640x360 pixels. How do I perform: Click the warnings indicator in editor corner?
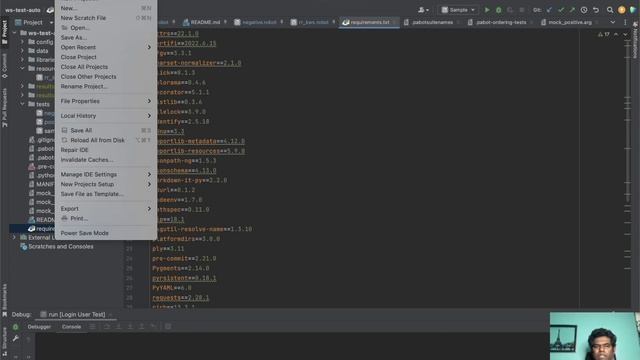[604, 35]
